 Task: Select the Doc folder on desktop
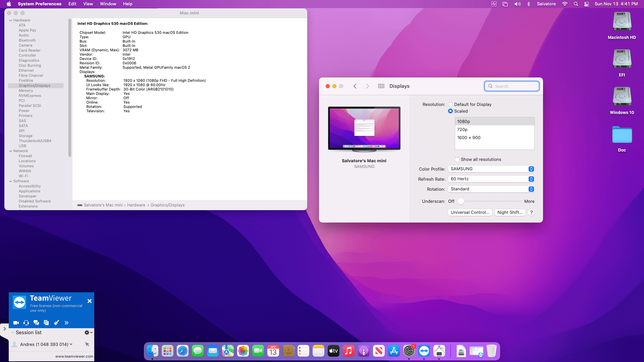pyautogui.click(x=622, y=139)
